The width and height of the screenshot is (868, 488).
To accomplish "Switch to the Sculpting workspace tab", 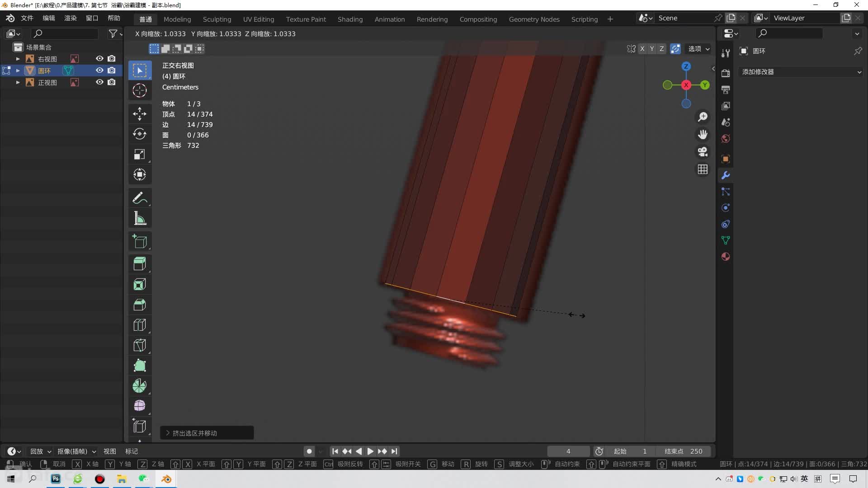I will coord(217,19).
